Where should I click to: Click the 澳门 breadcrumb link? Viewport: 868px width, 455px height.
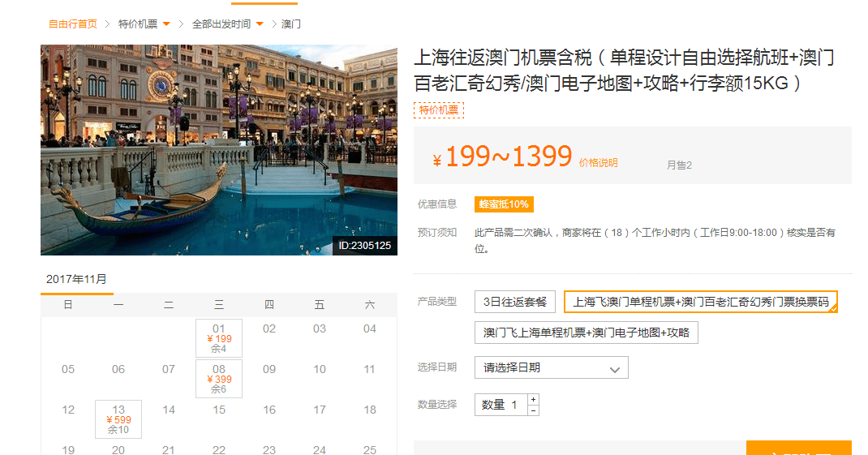291,24
